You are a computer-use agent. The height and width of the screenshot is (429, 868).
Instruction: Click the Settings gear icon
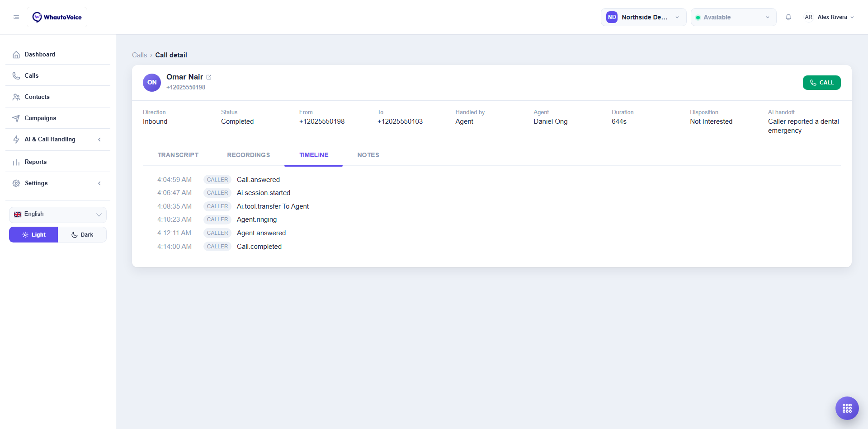click(16, 183)
